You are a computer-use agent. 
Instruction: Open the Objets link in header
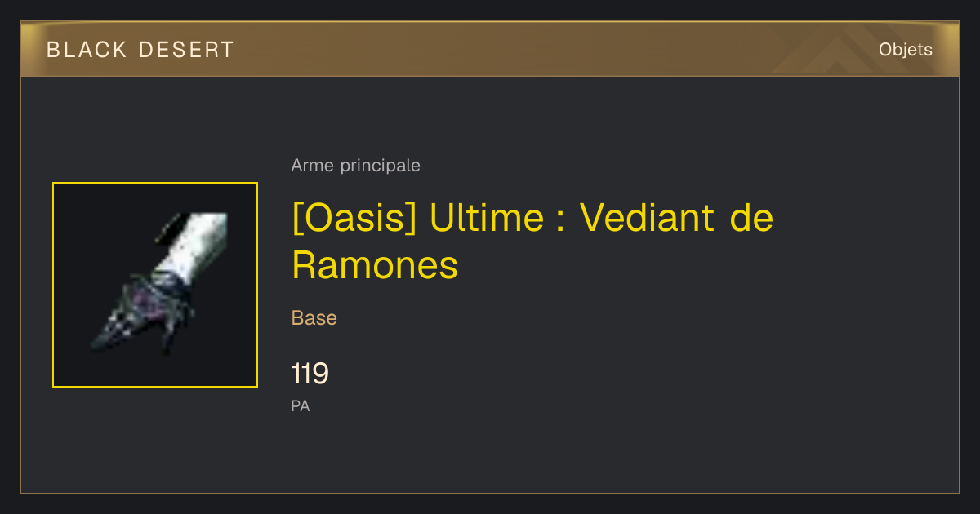[905, 50]
